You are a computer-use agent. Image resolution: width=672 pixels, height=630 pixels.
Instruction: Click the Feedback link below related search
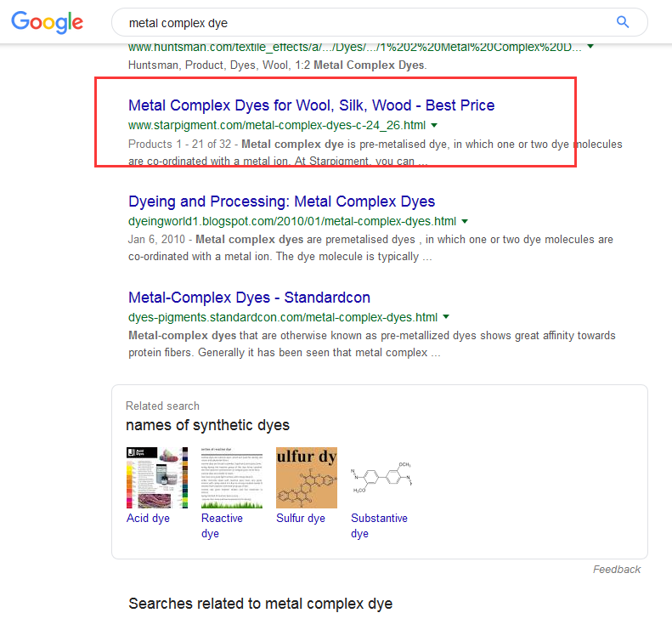point(616,569)
